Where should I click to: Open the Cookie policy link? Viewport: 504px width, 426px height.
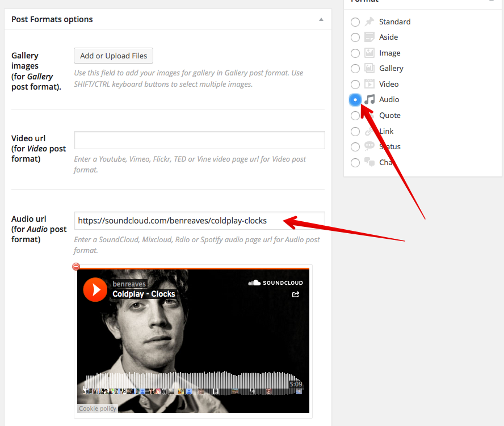(97, 408)
